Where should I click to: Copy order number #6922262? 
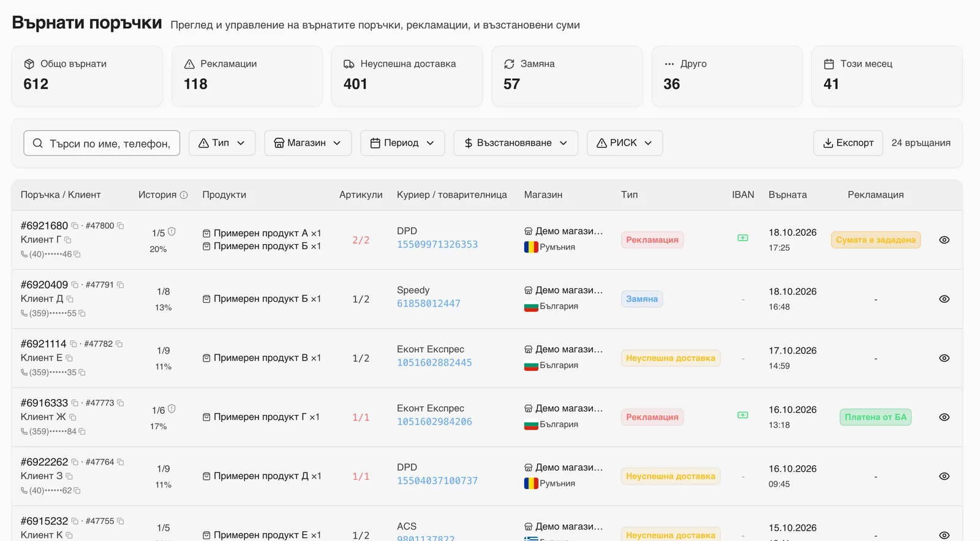point(75,463)
